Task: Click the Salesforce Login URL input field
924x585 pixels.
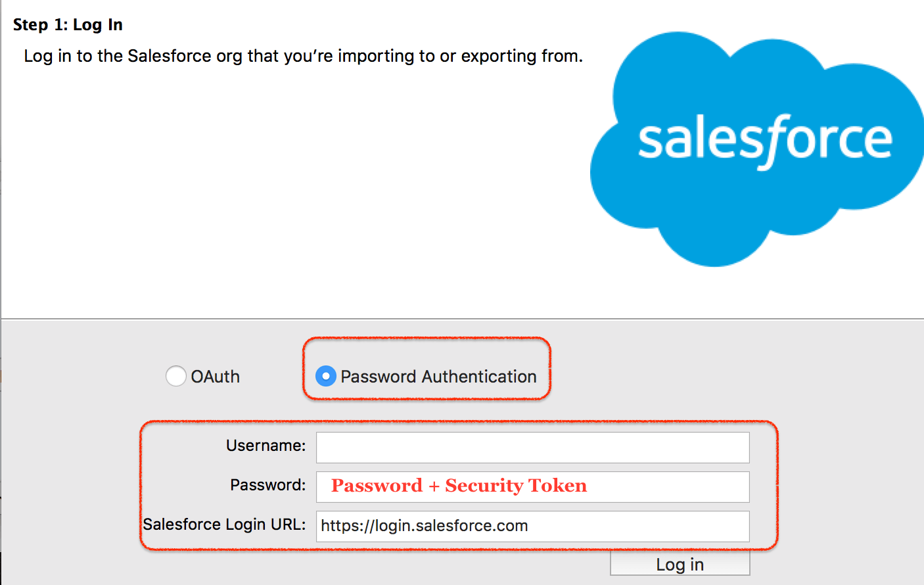Action: tap(532, 526)
